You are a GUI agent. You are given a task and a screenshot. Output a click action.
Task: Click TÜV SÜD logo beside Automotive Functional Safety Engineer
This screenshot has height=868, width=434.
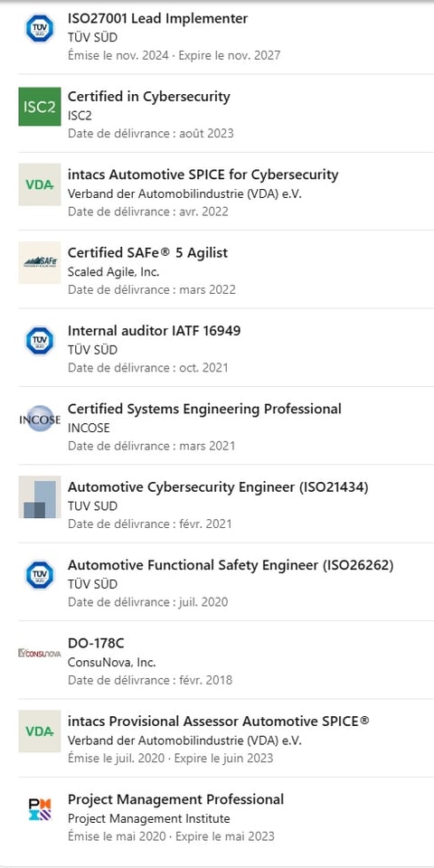[39, 575]
